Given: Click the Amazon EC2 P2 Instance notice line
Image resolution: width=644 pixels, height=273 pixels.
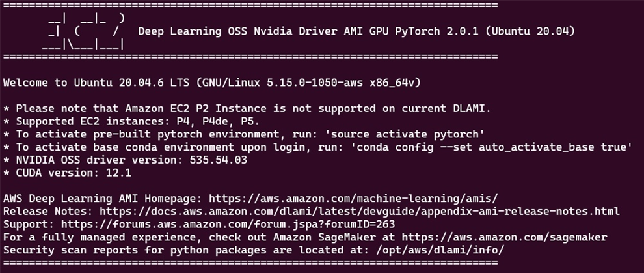Looking at the screenshot, I should (247, 109).
